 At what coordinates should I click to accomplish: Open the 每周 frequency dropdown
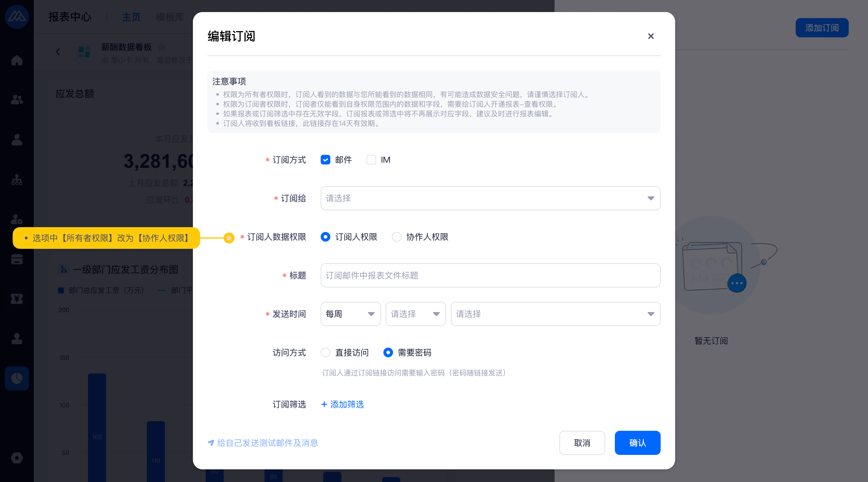[x=351, y=314]
